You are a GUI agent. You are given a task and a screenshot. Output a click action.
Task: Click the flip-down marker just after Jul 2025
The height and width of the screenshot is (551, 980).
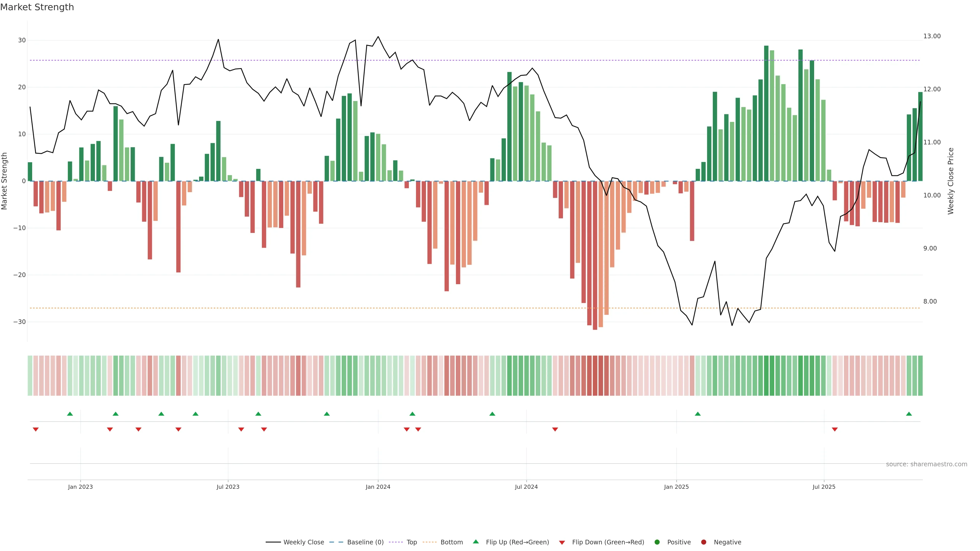pyautogui.click(x=835, y=429)
